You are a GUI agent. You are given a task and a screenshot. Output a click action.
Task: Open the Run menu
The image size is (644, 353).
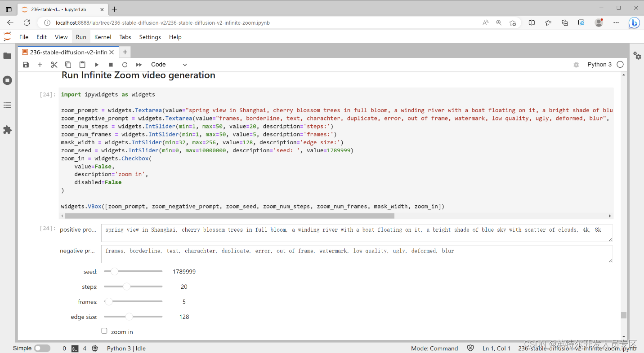pyautogui.click(x=81, y=37)
